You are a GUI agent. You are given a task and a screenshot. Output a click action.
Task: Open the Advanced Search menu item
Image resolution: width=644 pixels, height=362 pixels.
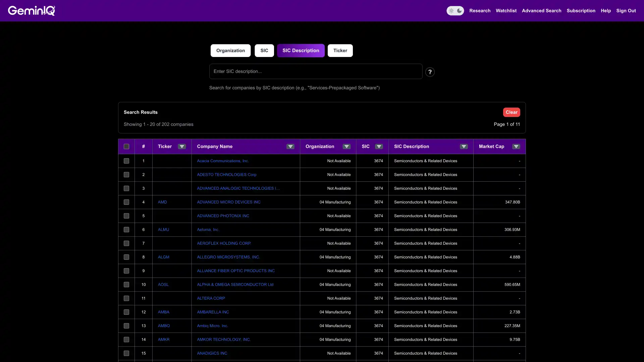coord(541,10)
